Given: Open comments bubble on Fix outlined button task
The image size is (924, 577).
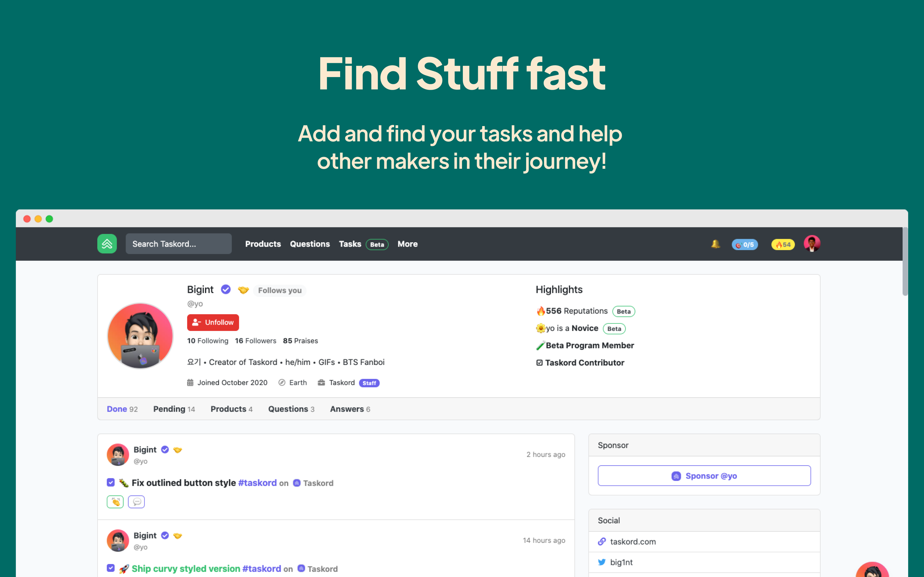Looking at the screenshot, I should [136, 501].
